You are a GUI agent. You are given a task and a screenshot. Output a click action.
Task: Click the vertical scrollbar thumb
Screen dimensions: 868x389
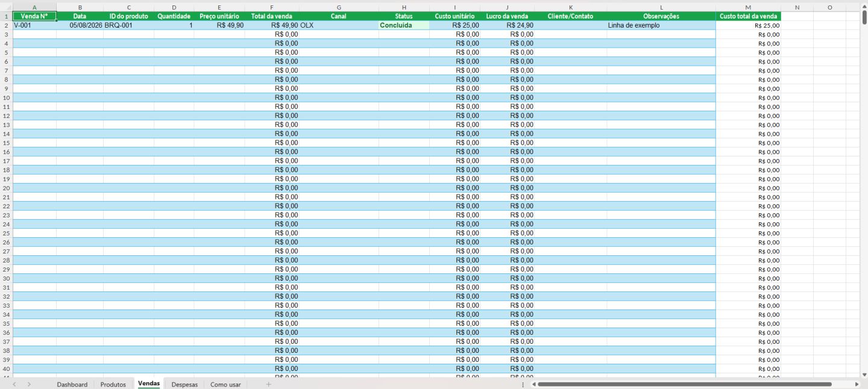(864, 17)
